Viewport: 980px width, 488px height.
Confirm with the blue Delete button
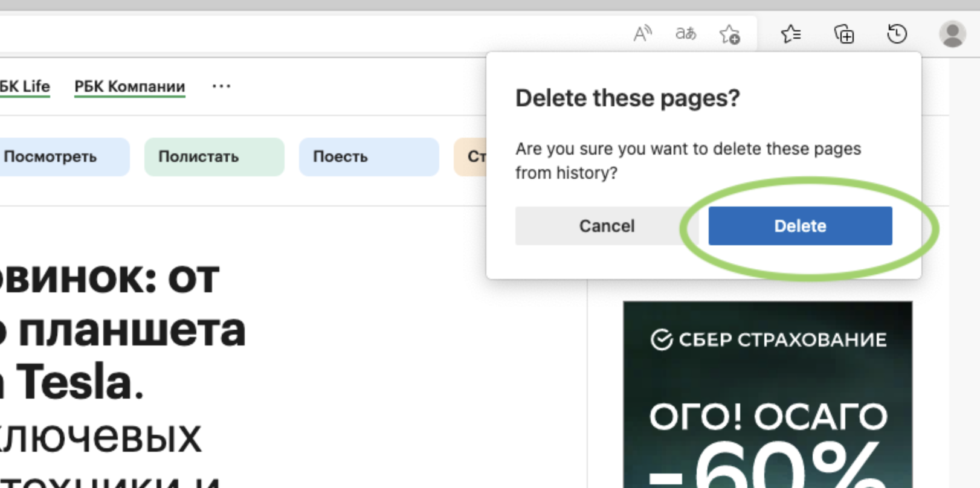click(800, 226)
